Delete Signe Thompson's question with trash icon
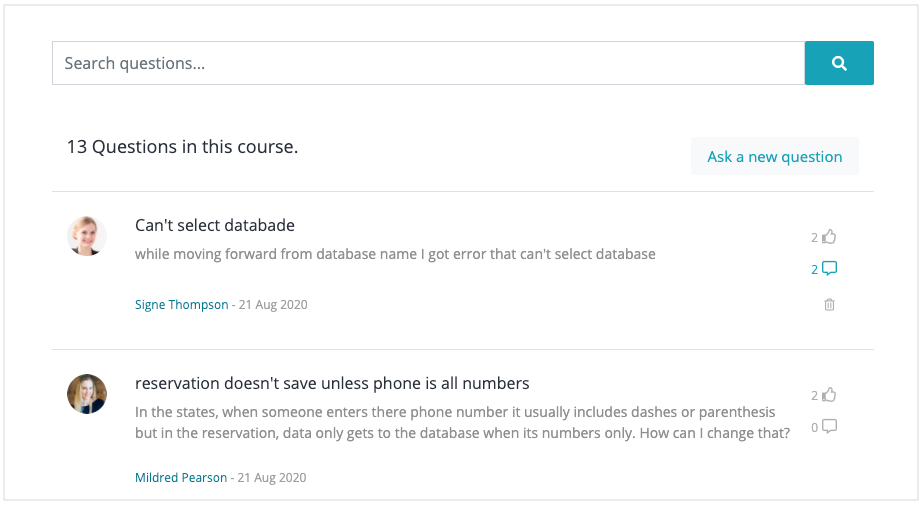Image resolution: width=923 pixels, height=507 pixels. click(x=829, y=304)
